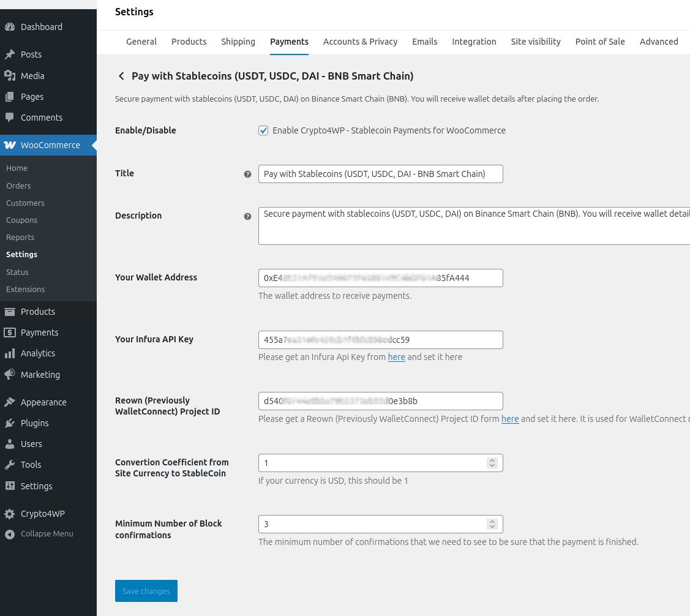Open WooCommerce Orders submenu
Image resolution: width=690 pixels, height=616 pixels.
tap(18, 186)
